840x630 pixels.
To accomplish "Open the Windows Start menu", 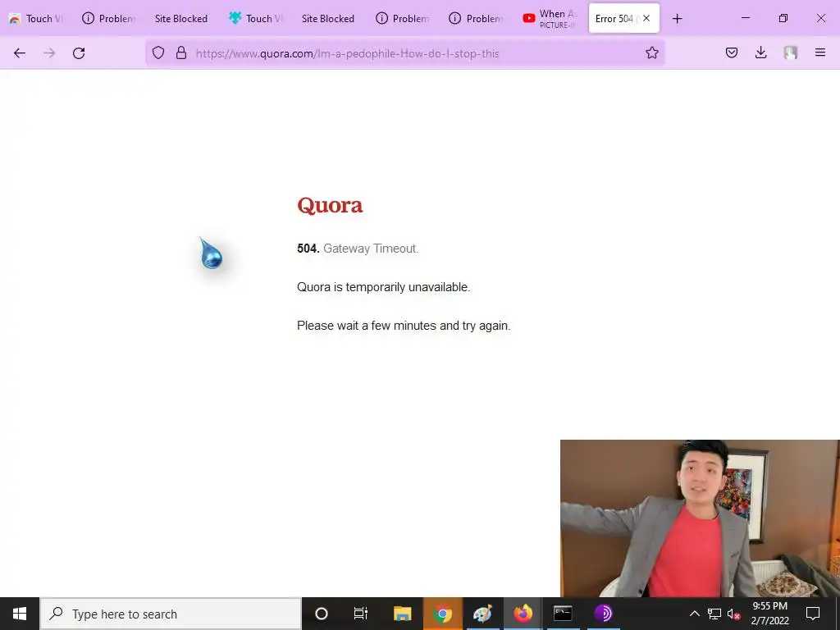I will click(x=20, y=614).
